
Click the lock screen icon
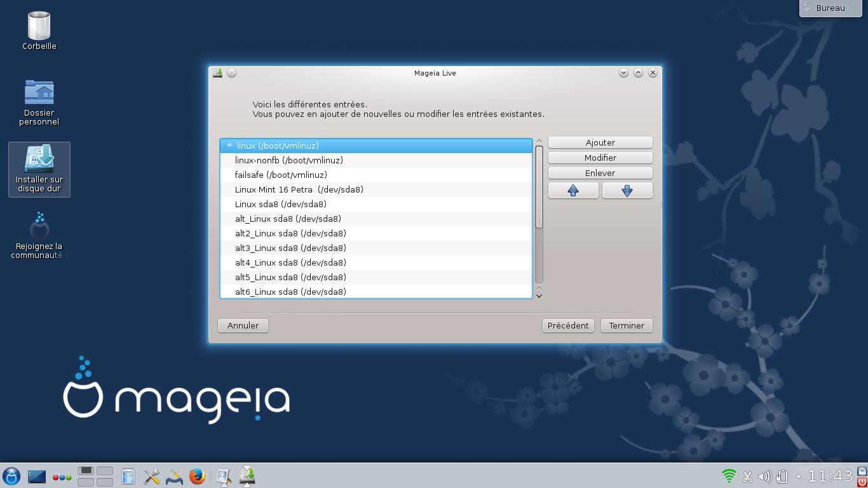862,471
